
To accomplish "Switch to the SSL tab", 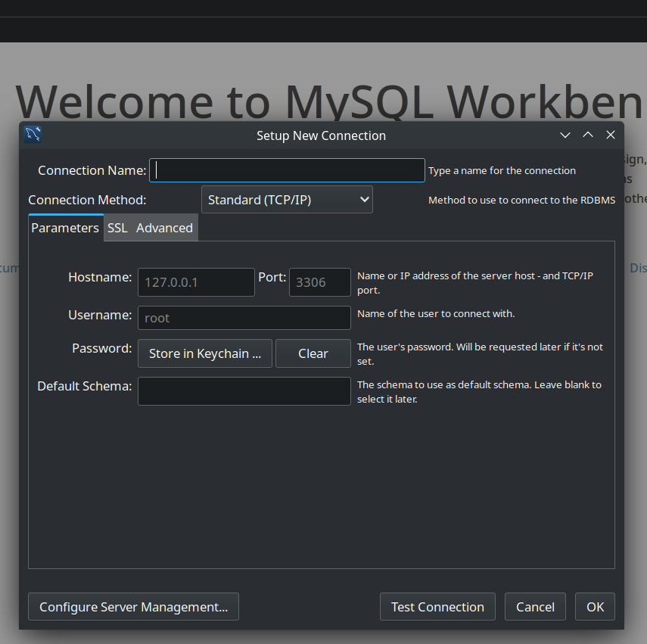I will coord(117,228).
